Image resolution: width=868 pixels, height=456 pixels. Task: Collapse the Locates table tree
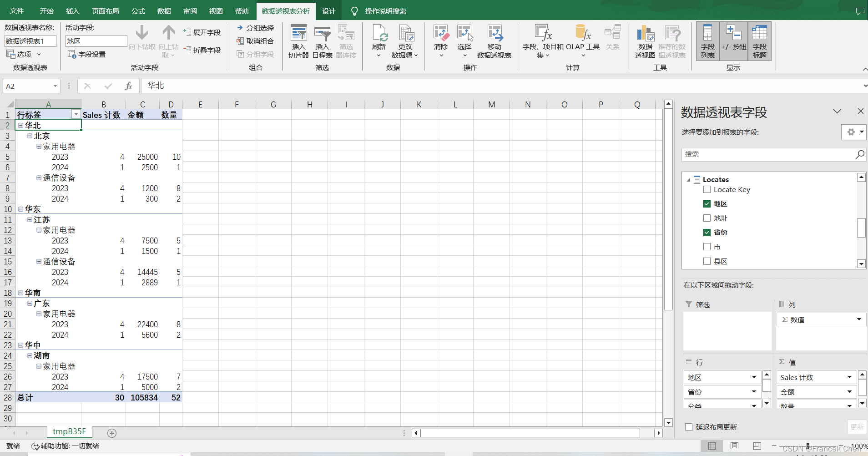click(x=688, y=180)
